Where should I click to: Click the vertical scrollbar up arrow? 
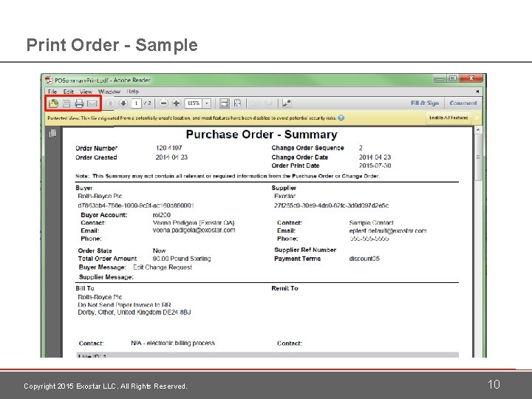click(x=478, y=129)
